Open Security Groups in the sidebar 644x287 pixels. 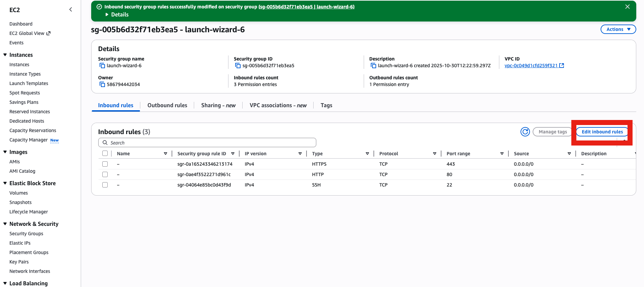pyautogui.click(x=26, y=234)
